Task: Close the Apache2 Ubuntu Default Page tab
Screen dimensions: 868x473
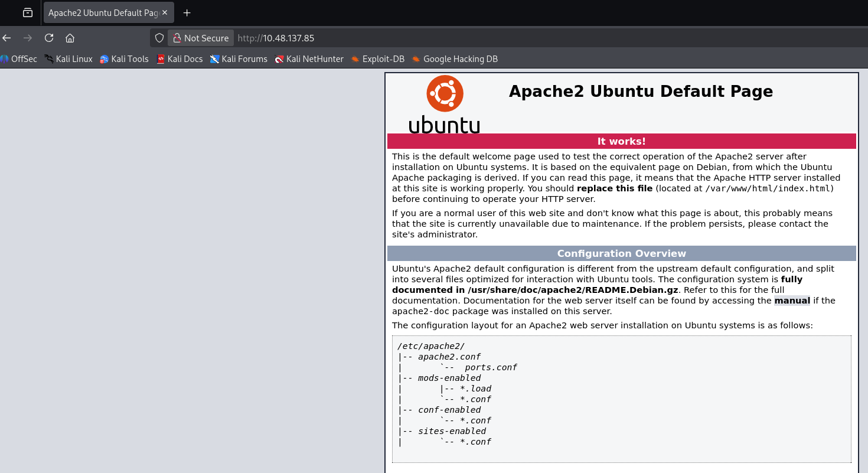Action: (165, 12)
